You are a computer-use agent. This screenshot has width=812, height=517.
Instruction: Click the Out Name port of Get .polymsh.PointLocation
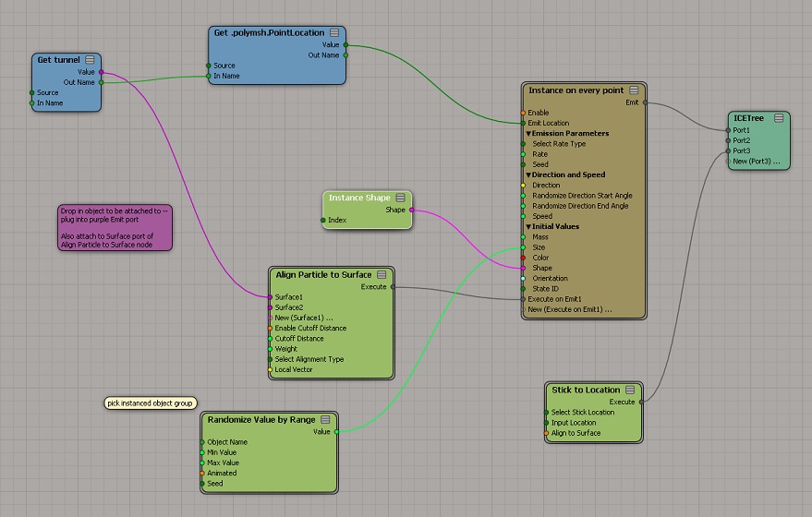coord(345,55)
